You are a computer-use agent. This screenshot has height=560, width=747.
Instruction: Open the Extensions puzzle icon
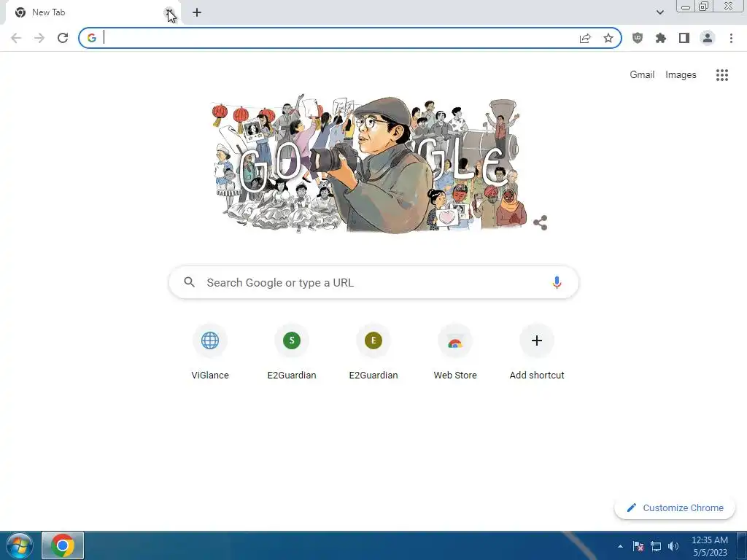pyautogui.click(x=661, y=38)
